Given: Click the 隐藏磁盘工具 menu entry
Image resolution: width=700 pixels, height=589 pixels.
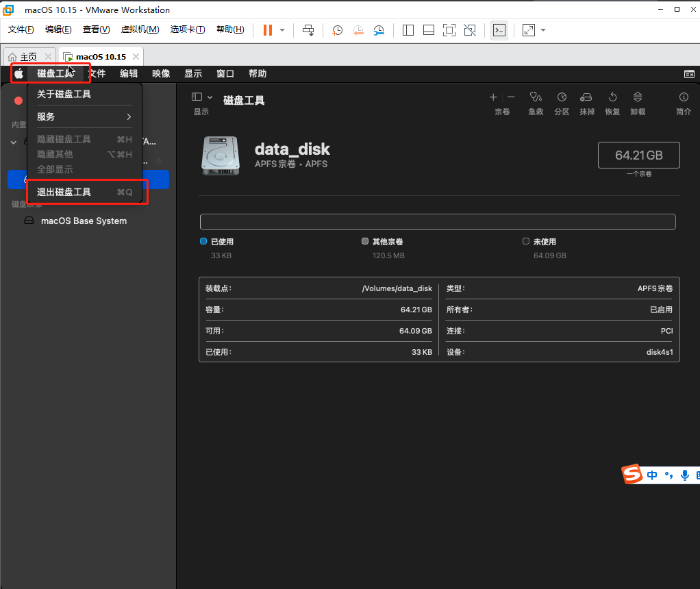Looking at the screenshot, I should (84, 139).
